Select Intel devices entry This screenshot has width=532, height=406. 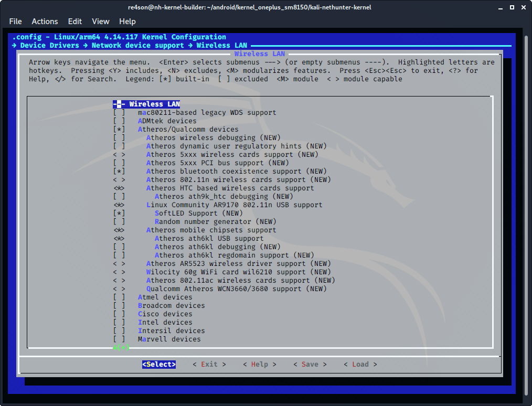165,322
